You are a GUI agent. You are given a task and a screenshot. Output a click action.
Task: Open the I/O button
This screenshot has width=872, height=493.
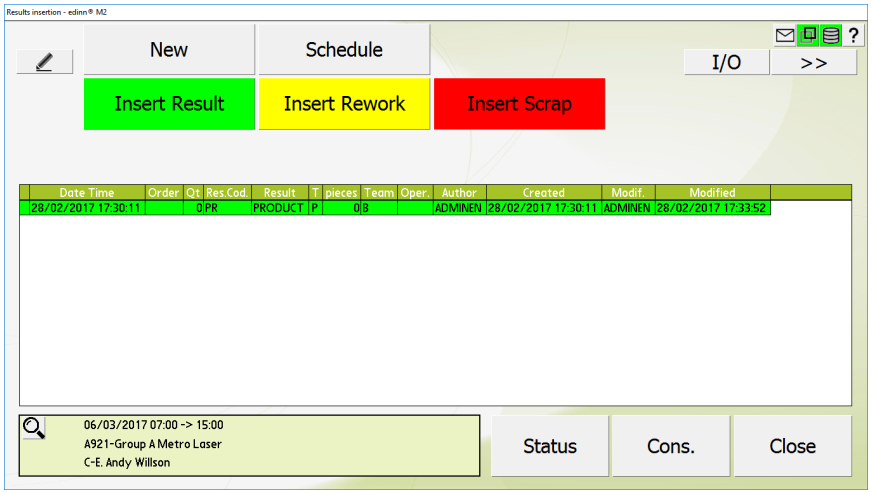click(x=726, y=62)
